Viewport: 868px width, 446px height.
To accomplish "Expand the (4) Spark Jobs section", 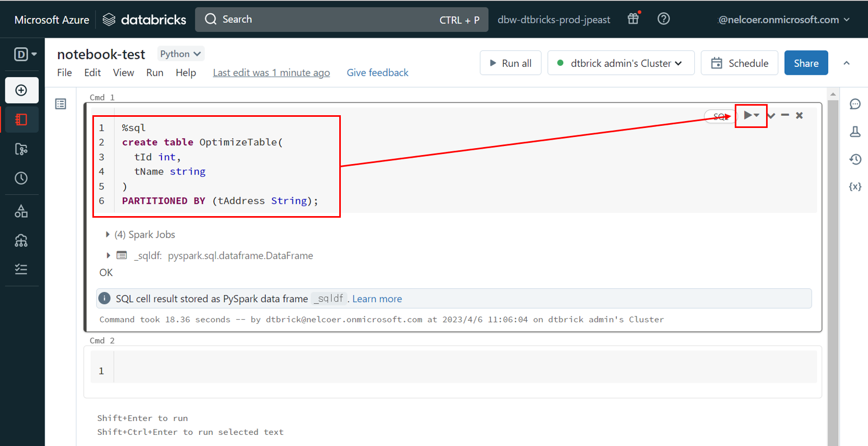I will pos(108,235).
